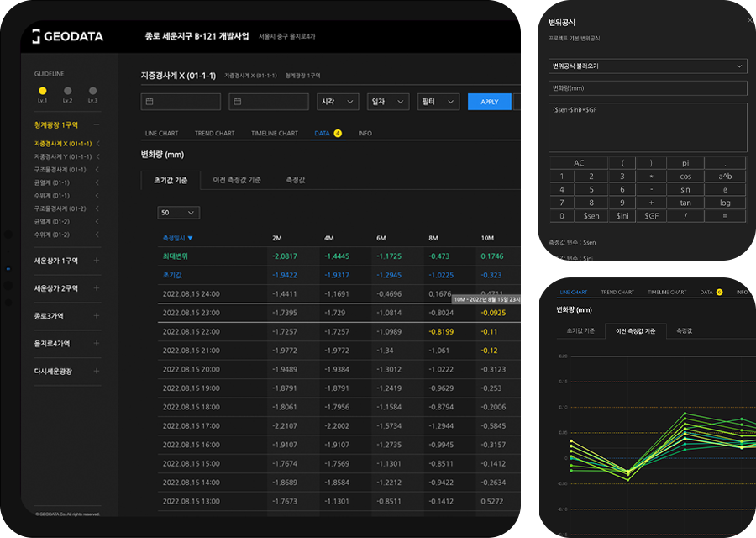Select the Lv.2 guideline level
Viewport: 756px width, 538px height.
coord(67,91)
